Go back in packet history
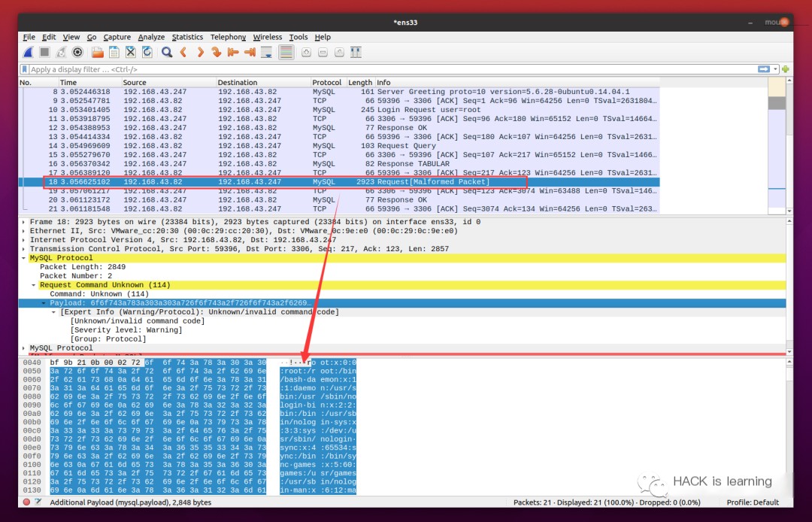This screenshot has height=522, width=812. point(183,53)
